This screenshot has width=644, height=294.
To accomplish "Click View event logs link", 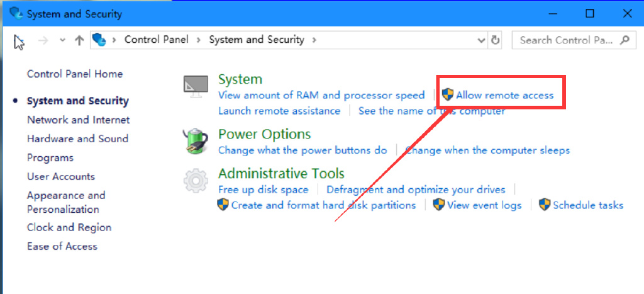I will tap(484, 205).
